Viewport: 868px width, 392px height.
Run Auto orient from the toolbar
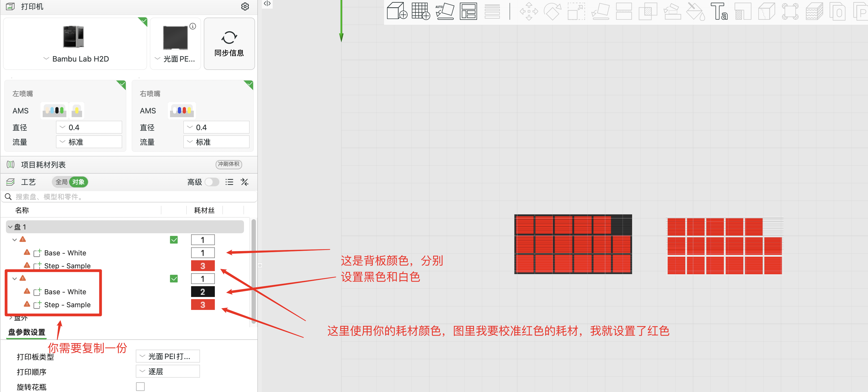(445, 11)
